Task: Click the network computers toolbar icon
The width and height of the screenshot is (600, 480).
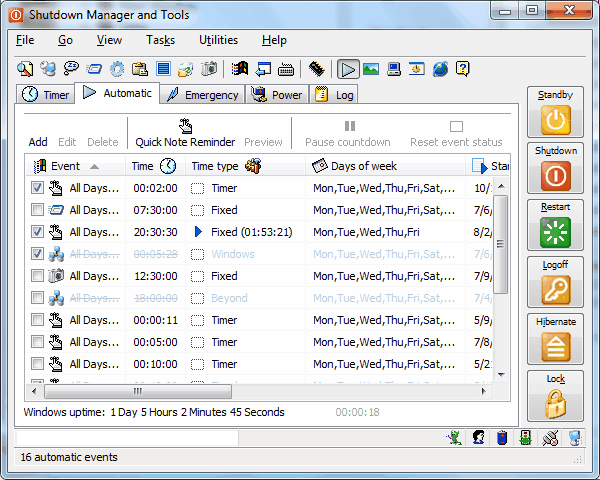Action: (48, 69)
